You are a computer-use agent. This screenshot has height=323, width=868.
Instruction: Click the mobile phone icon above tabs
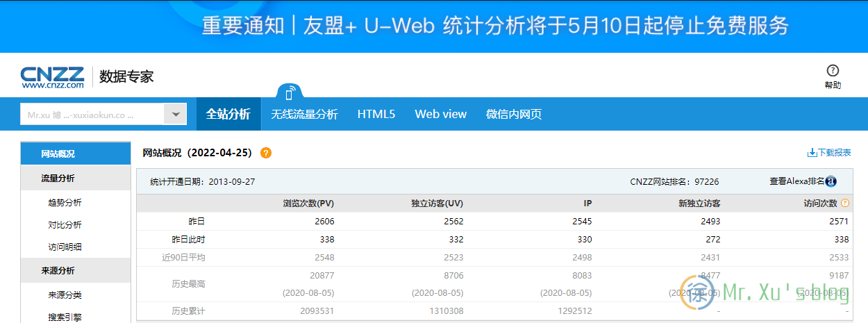290,92
